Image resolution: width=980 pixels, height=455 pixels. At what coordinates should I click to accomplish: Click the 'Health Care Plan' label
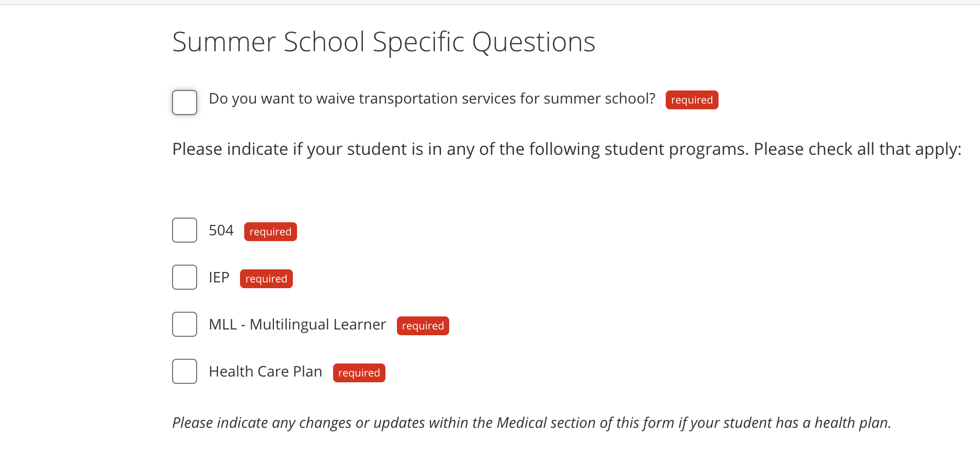coord(265,372)
